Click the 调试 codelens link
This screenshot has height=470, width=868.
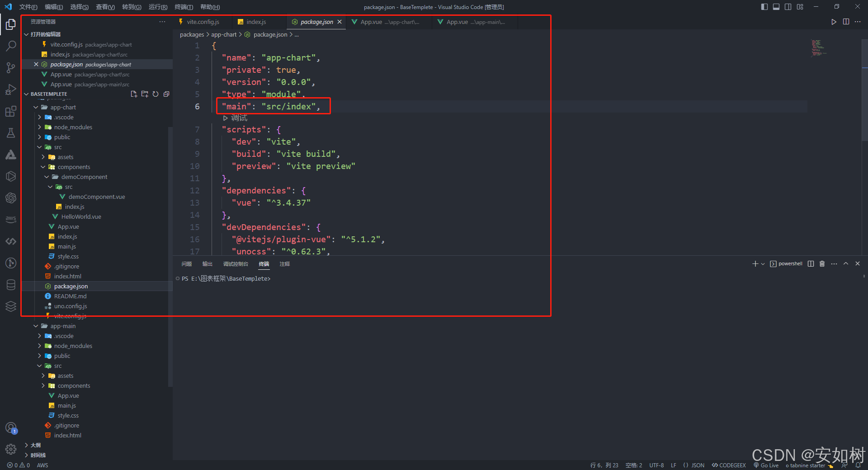click(236, 117)
